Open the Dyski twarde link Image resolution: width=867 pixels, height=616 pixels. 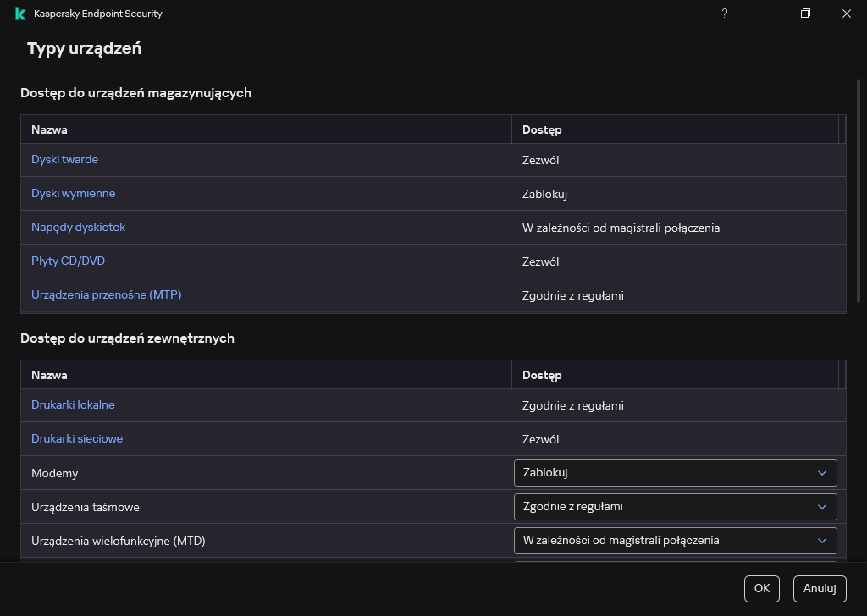pos(64,160)
